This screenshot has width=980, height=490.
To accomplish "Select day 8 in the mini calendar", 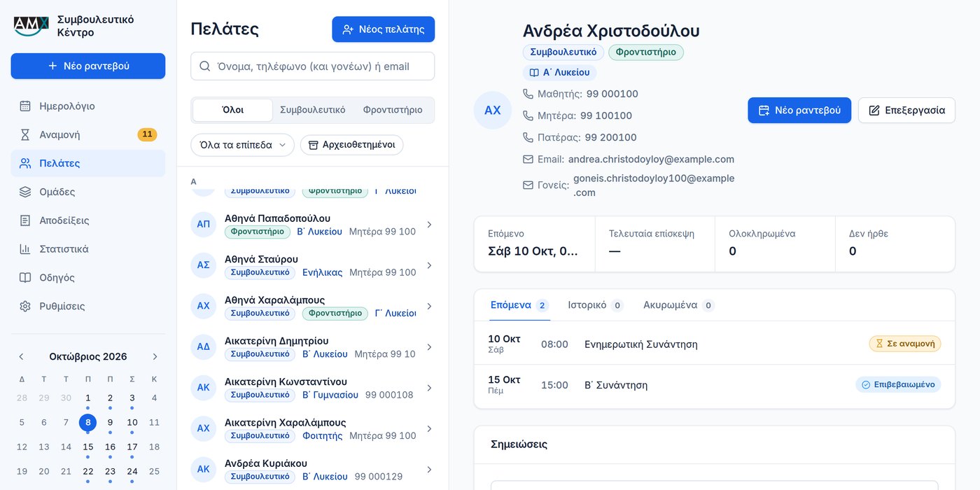I will 87,422.
